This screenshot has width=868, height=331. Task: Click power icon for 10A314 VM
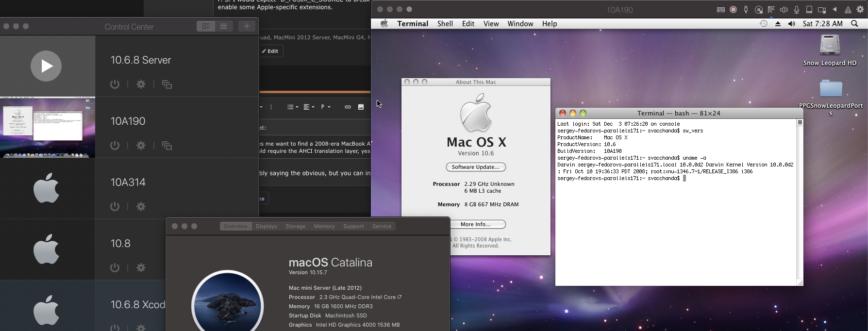(115, 207)
